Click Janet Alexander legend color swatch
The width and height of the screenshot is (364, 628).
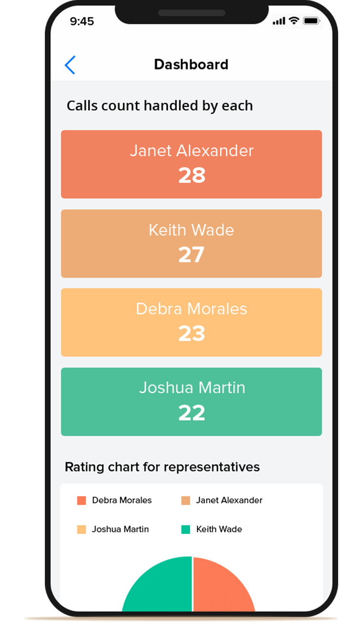[x=186, y=500]
